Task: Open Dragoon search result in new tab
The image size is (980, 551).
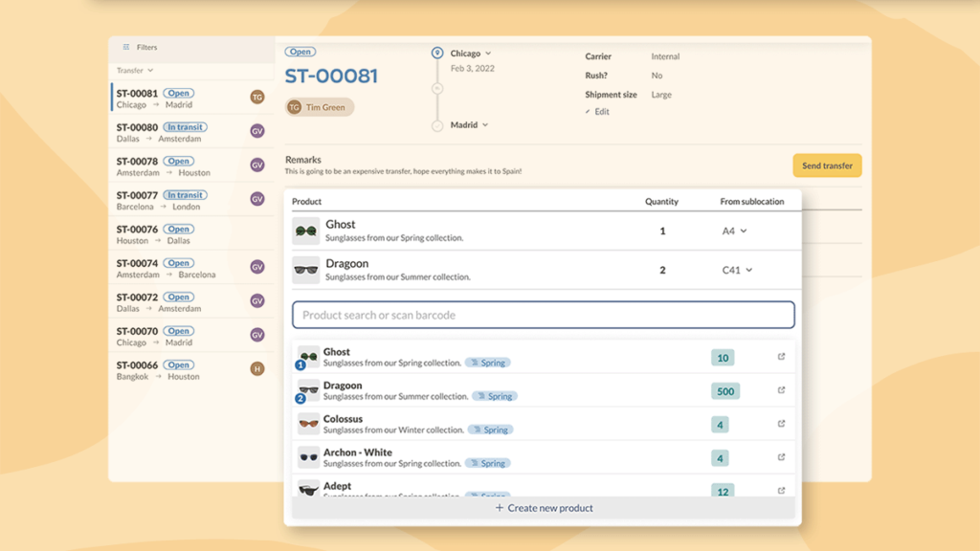Action: coord(781,390)
